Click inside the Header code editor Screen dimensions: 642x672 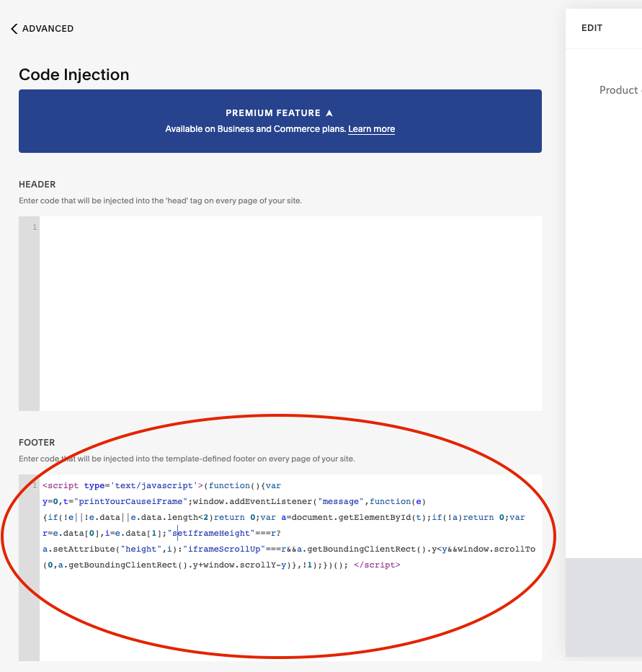tap(290, 313)
